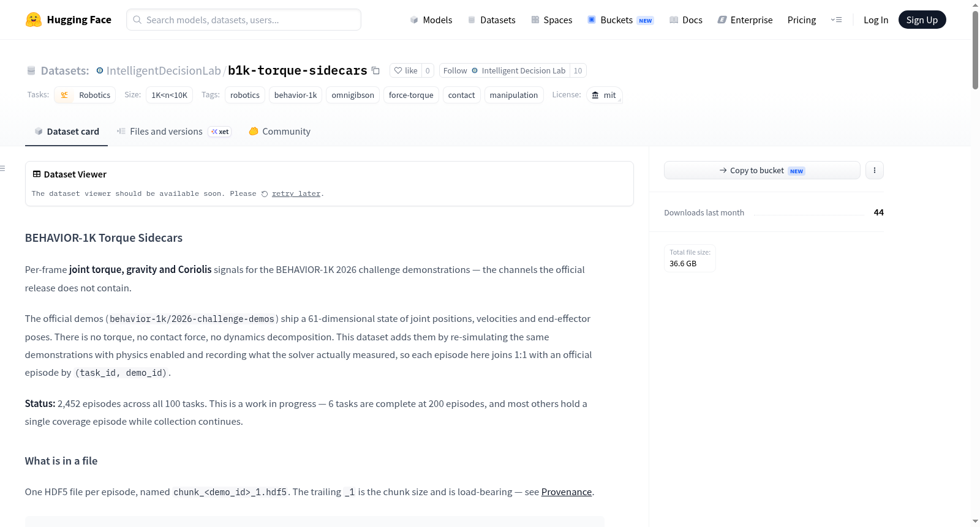
Task: Click the 36.6 GB total file size
Action: click(x=683, y=264)
